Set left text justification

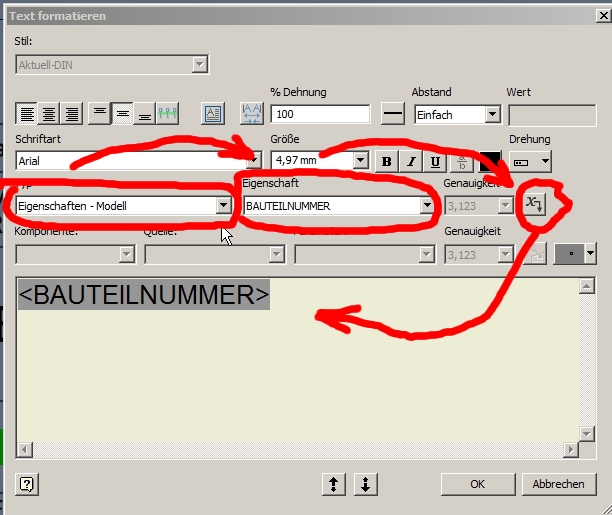[27, 114]
